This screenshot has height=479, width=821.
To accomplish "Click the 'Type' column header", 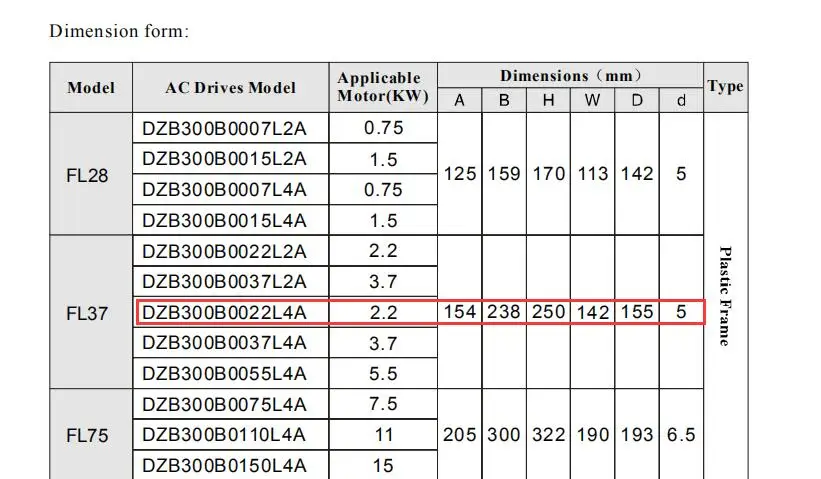I will [x=726, y=86].
